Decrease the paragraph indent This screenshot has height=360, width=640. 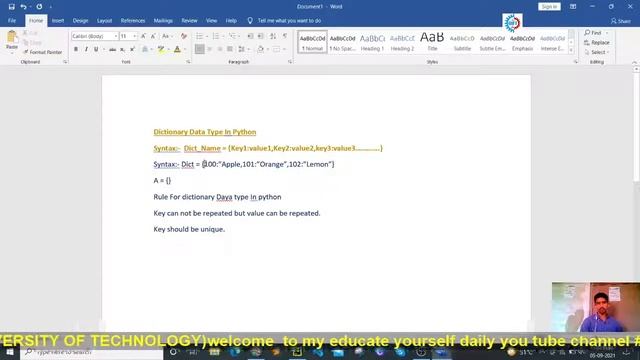pos(250,36)
